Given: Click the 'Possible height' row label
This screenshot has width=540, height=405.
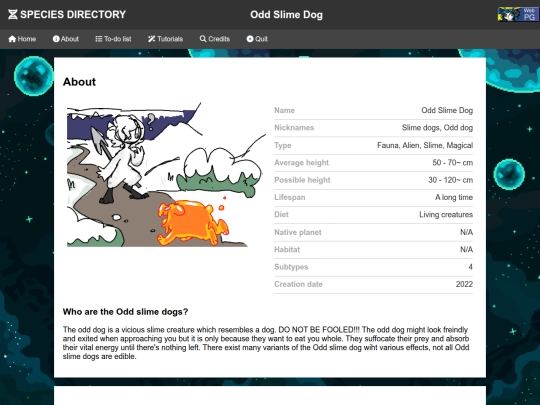Looking at the screenshot, I should (302, 180).
